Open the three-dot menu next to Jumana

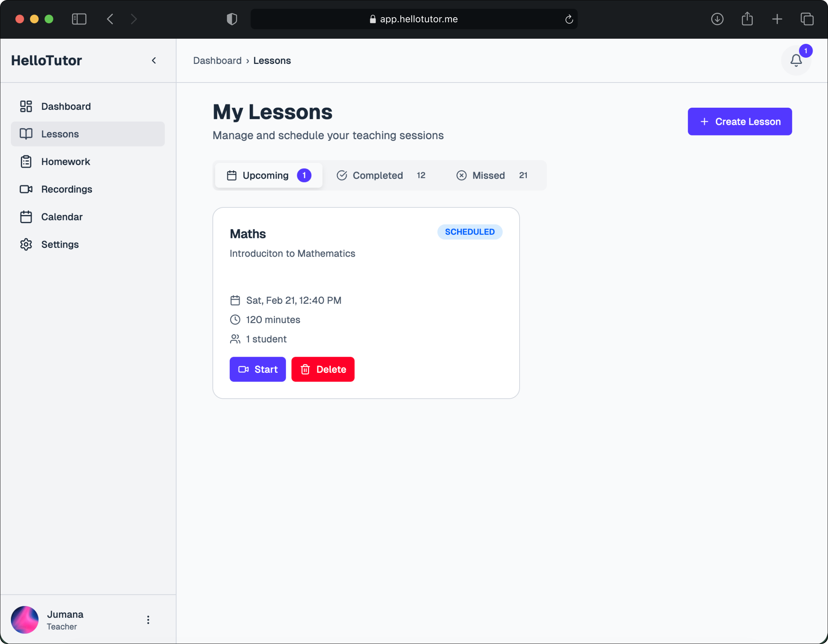[x=148, y=620]
